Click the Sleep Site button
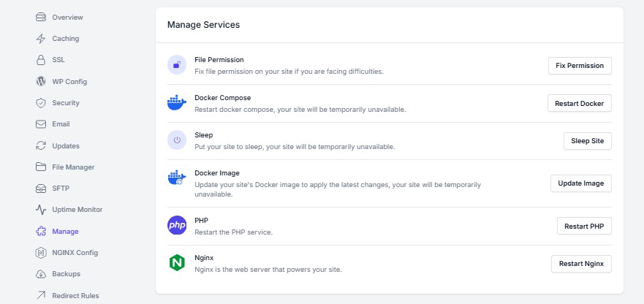This screenshot has width=644, height=304. click(x=587, y=141)
